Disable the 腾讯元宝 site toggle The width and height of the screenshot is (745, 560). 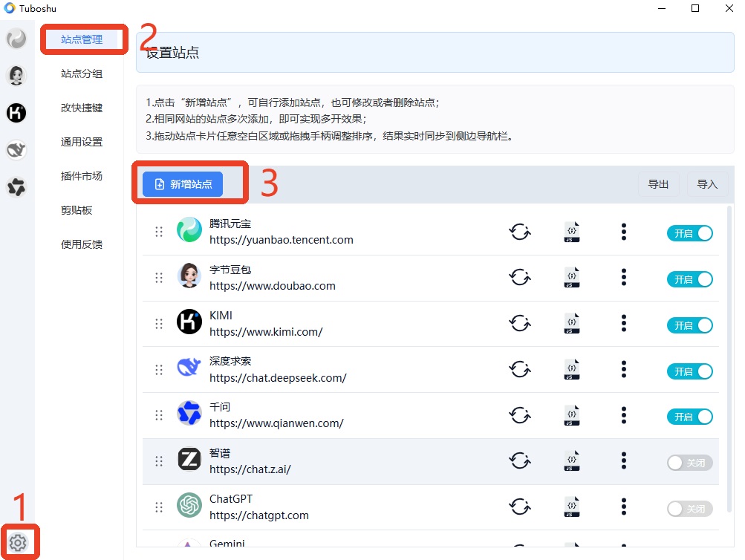pyautogui.click(x=690, y=233)
